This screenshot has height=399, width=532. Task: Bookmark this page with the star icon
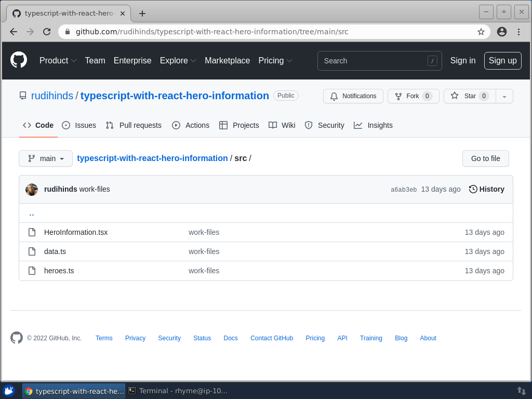(x=481, y=32)
